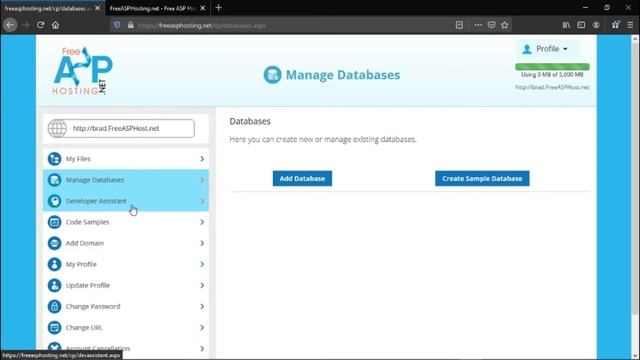Close the FreeASPHosting.net - Free ASP tab
640x360 pixels.
point(203,8)
